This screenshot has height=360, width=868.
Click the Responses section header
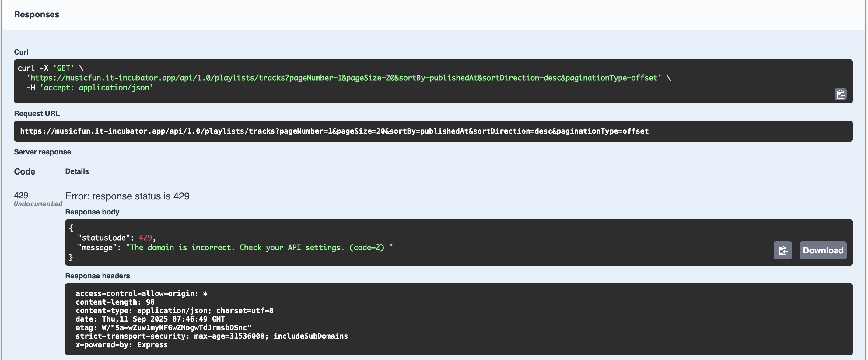coord(37,15)
